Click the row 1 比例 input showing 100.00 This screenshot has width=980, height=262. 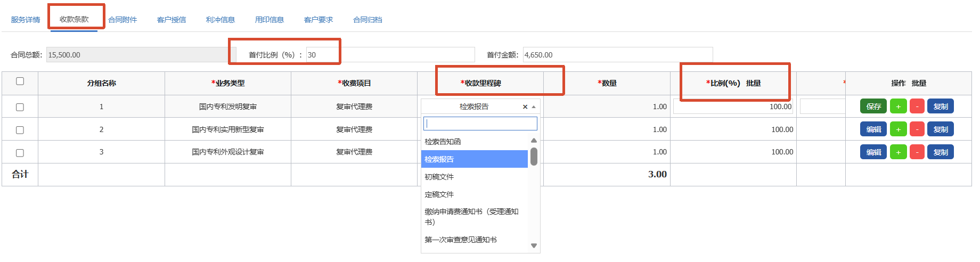click(733, 107)
